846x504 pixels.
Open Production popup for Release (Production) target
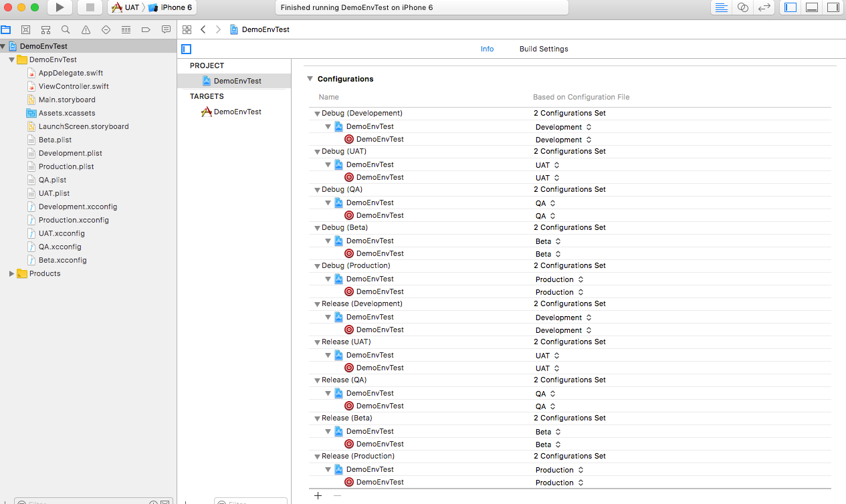tap(560, 483)
